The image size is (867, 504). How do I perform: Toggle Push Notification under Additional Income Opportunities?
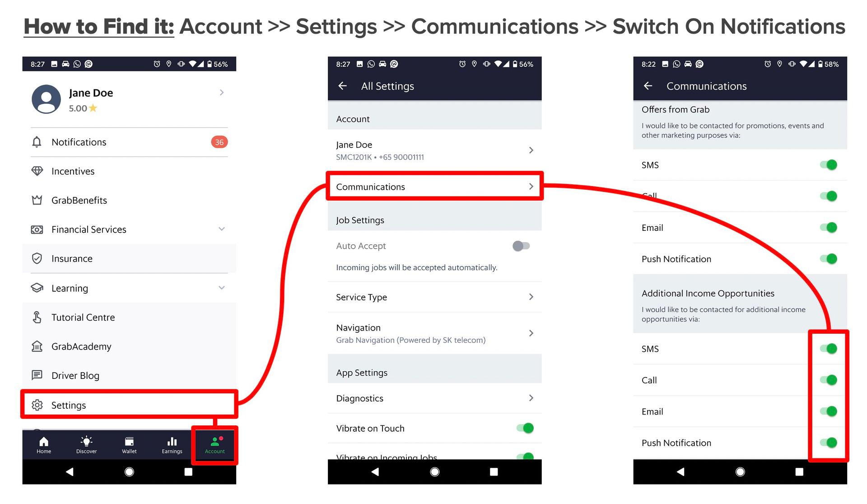pyautogui.click(x=829, y=443)
